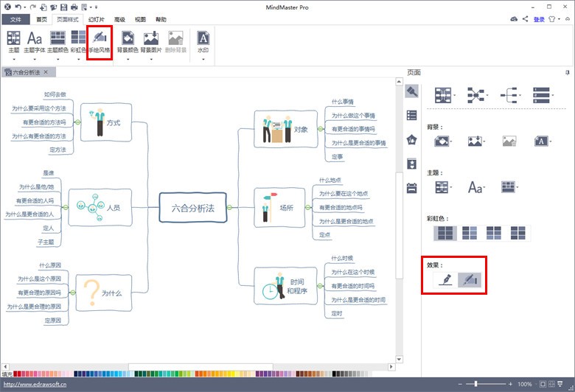Select the fourth rainbow color option in panel
Image resolution: width=575 pixels, height=392 pixels.
pos(517,233)
